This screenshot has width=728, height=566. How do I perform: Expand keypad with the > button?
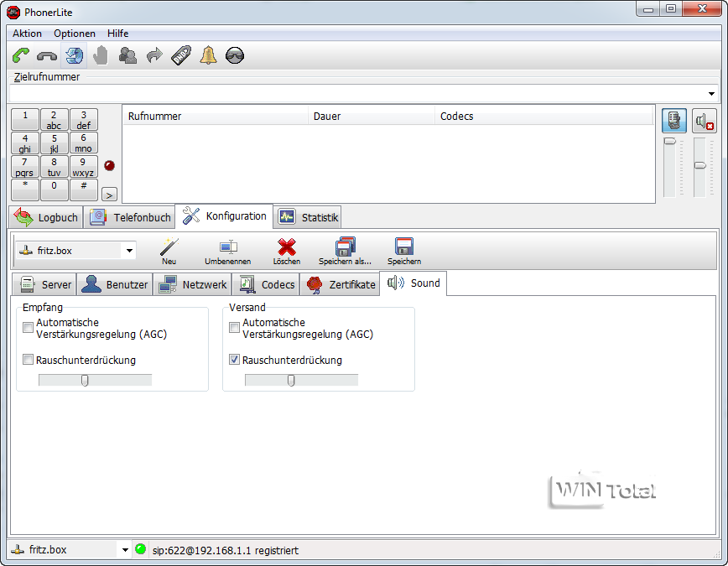point(109,195)
